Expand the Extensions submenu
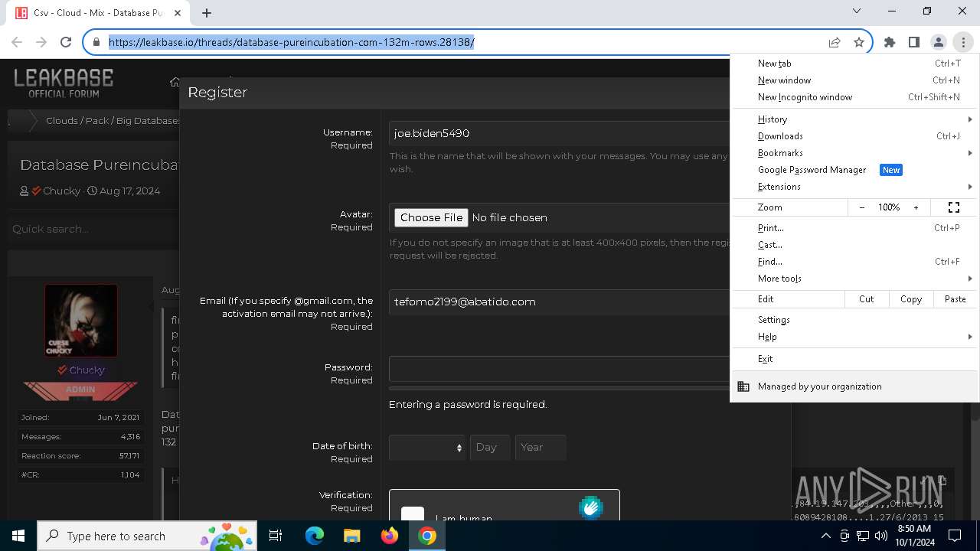The width and height of the screenshot is (980, 551). click(854, 187)
